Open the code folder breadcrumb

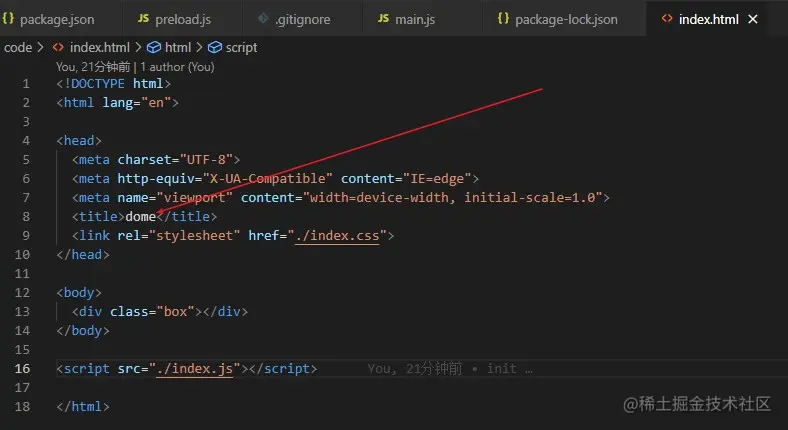18,47
